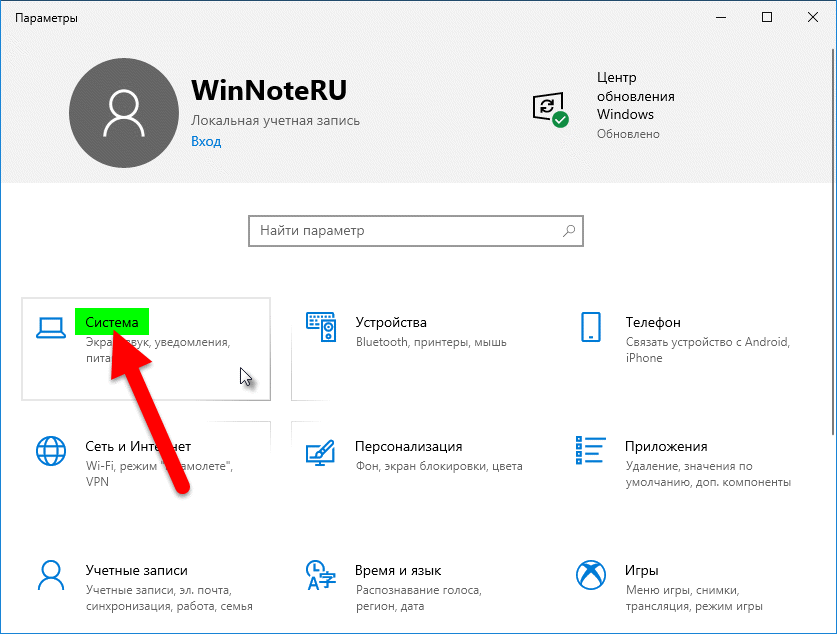
Task: Open the Персонализация category
Action: [409, 446]
